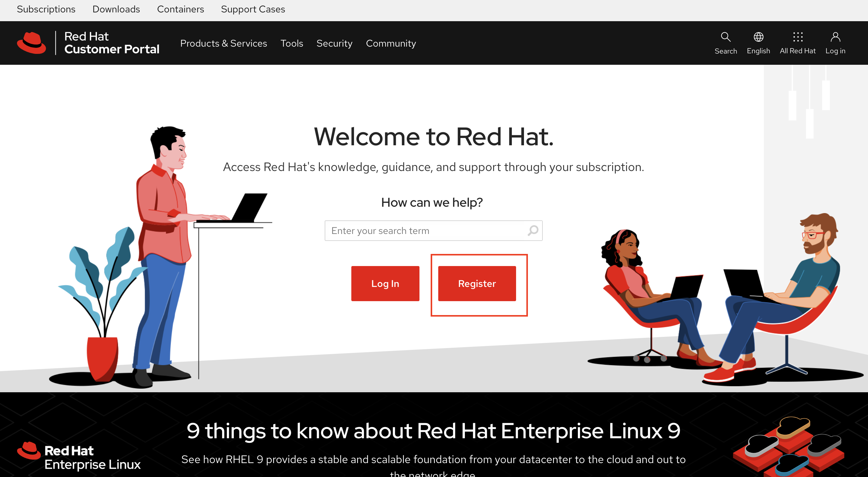Open search using the magnifying glass icon

[x=725, y=37]
